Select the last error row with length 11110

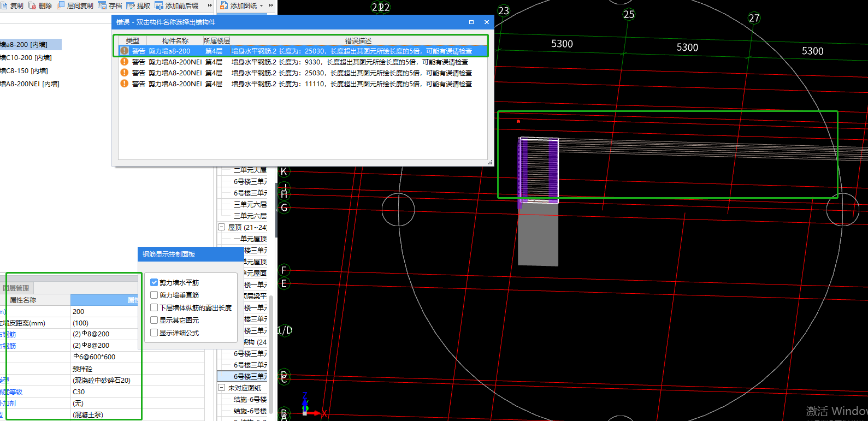coord(303,84)
